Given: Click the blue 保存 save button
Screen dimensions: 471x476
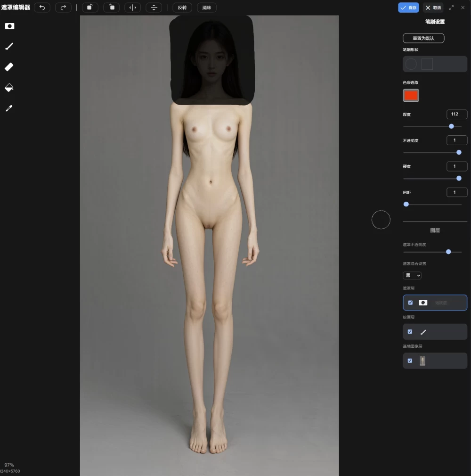Looking at the screenshot, I should 408,8.
